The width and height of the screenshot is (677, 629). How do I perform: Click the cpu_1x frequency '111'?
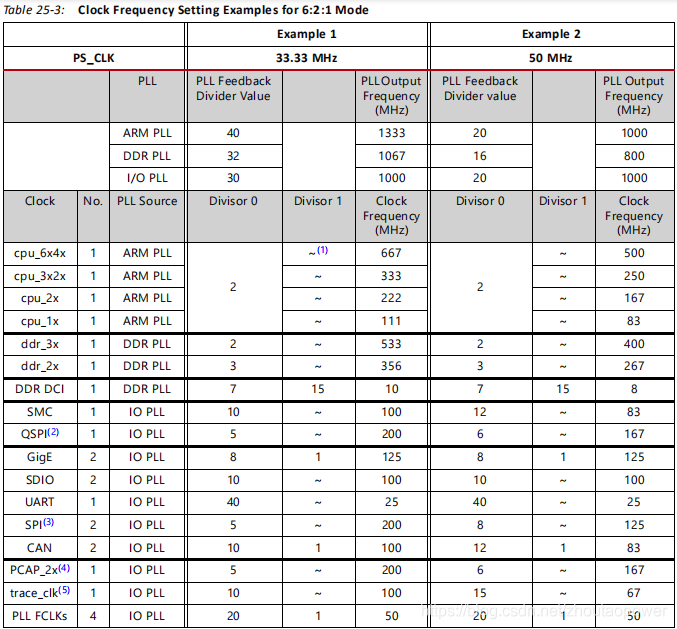point(391,321)
